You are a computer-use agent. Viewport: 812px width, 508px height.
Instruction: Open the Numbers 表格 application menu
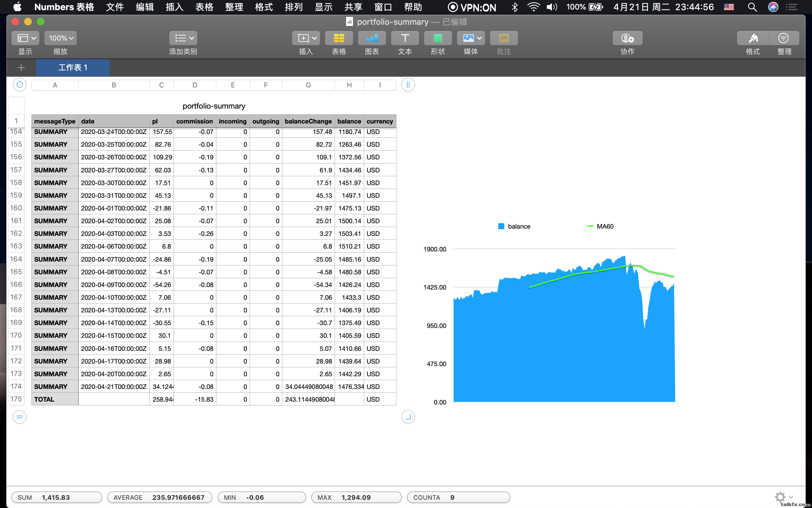(64, 7)
